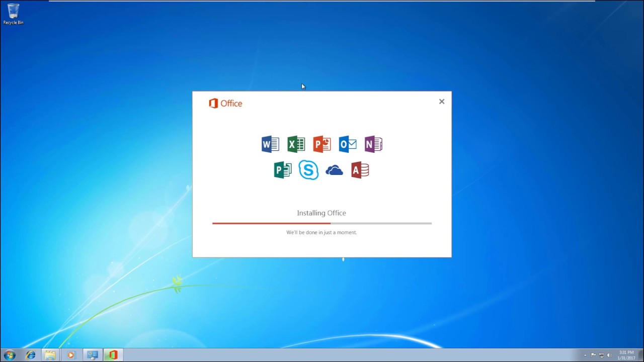Open the Action Center flag icon

(593, 355)
